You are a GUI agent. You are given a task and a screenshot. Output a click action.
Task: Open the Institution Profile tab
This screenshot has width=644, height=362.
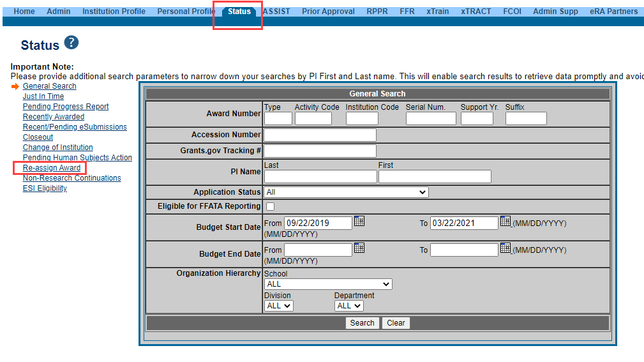point(114,11)
